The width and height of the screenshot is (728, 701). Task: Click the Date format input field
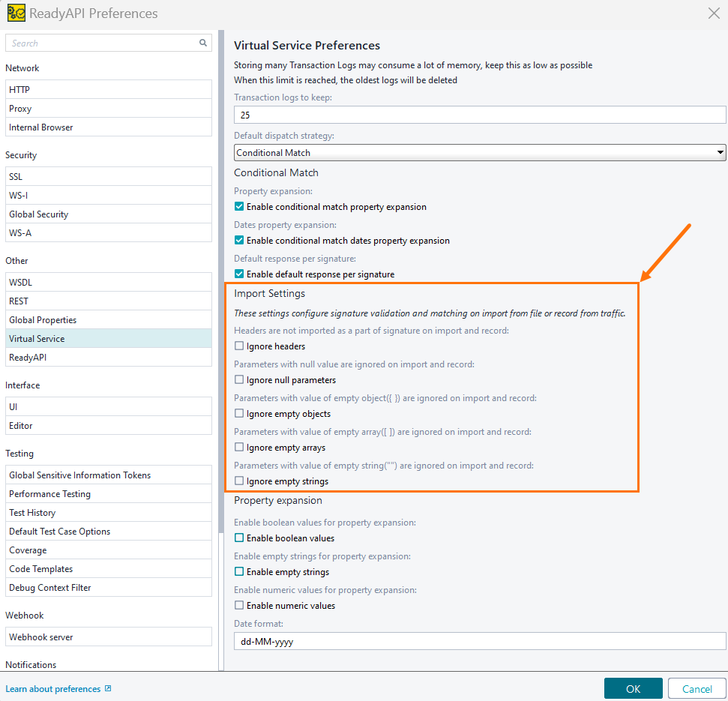(x=480, y=641)
